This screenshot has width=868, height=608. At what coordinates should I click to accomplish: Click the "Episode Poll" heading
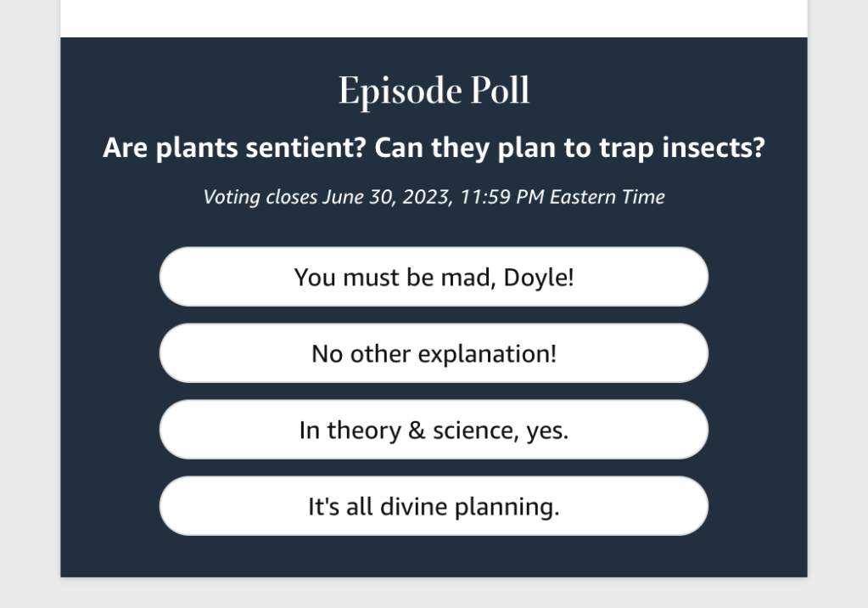coord(434,91)
